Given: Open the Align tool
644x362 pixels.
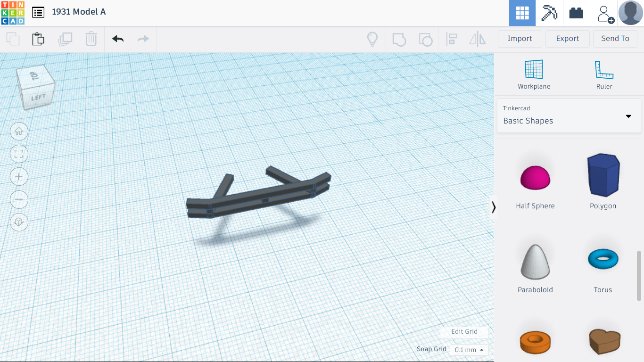Looking at the screenshot, I should (x=451, y=39).
